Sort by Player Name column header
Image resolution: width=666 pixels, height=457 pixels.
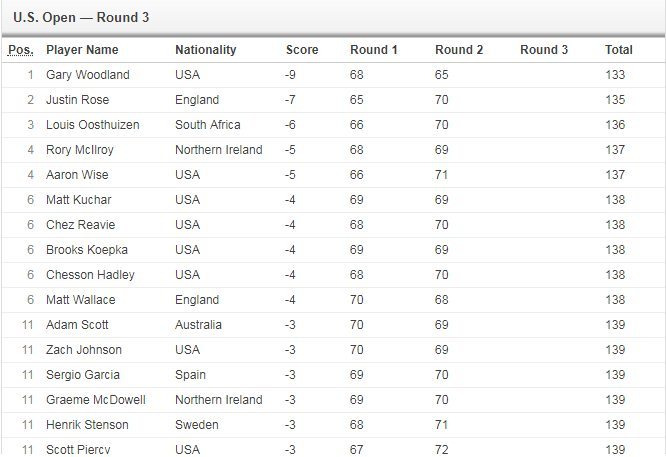click(82, 50)
